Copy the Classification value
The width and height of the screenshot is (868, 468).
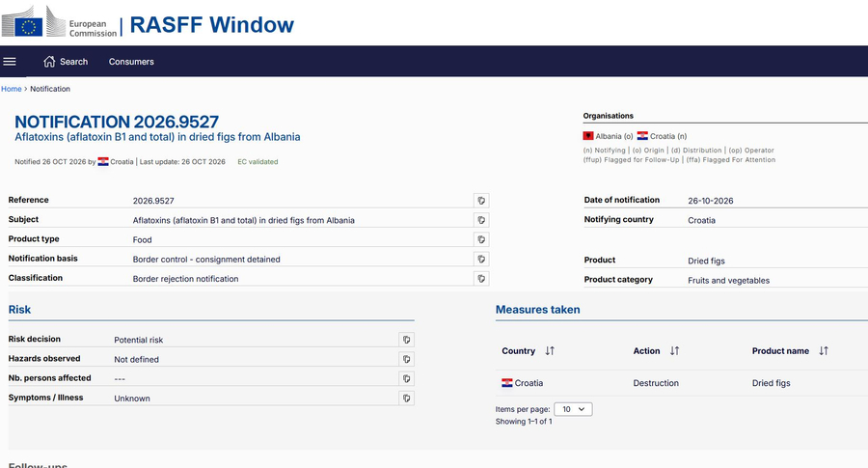pyautogui.click(x=481, y=279)
